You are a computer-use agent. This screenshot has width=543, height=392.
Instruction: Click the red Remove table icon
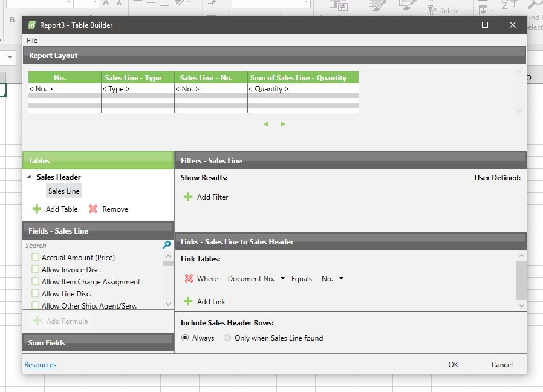94,209
